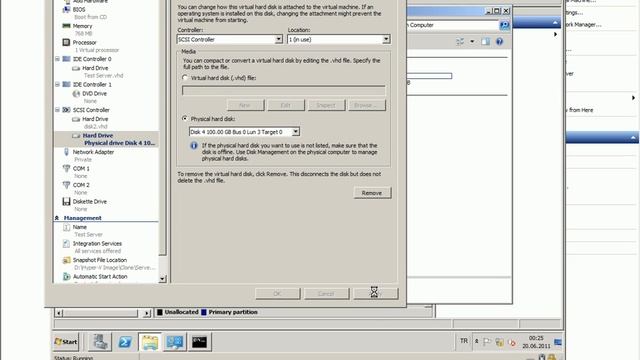Image resolution: width=640 pixels, height=360 pixels.
Task: Select the Physical hard disk radio button
Action: click(x=185, y=119)
